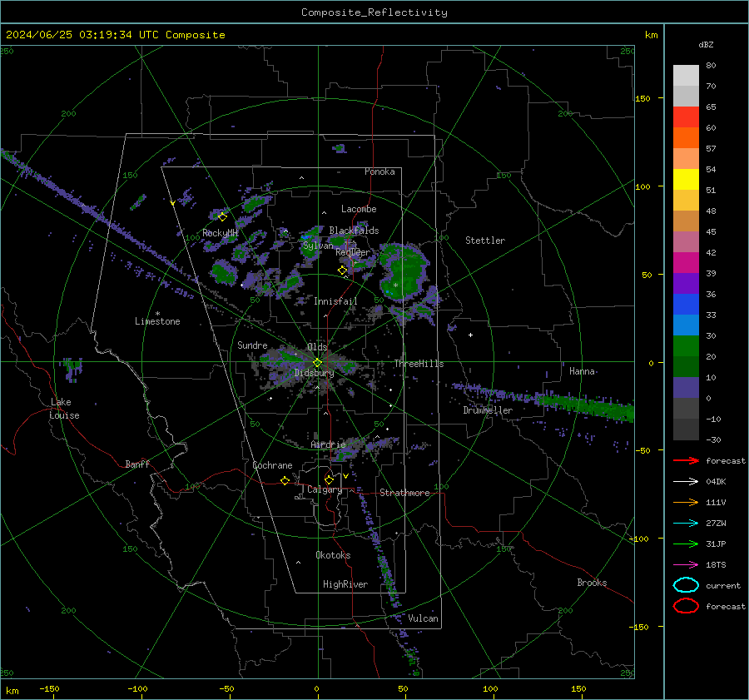Click the Strathmore city label

click(x=405, y=493)
